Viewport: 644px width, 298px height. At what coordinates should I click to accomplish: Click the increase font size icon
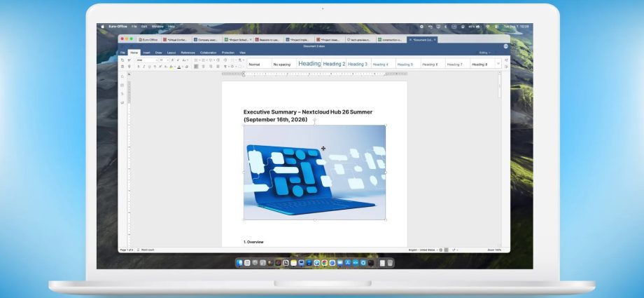(x=172, y=60)
